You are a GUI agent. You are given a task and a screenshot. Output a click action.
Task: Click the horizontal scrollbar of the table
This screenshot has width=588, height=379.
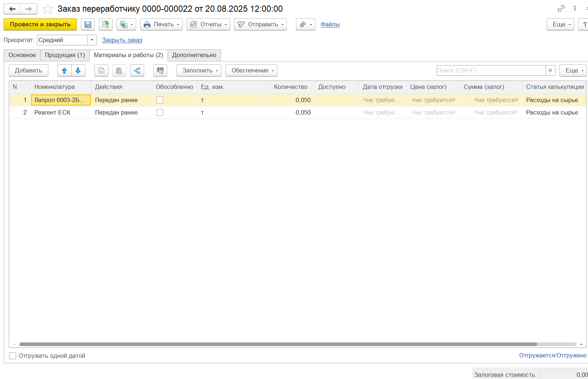click(x=278, y=344)
